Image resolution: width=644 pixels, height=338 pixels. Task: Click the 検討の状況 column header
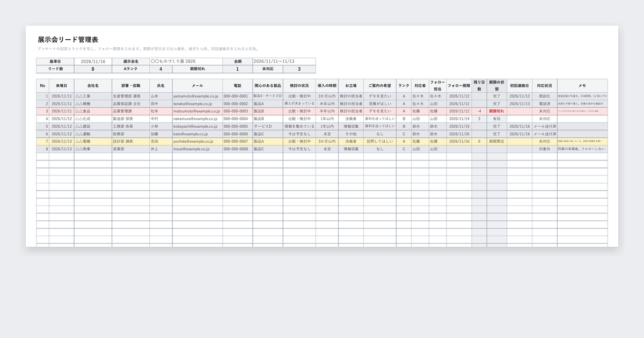pos(299,86)
